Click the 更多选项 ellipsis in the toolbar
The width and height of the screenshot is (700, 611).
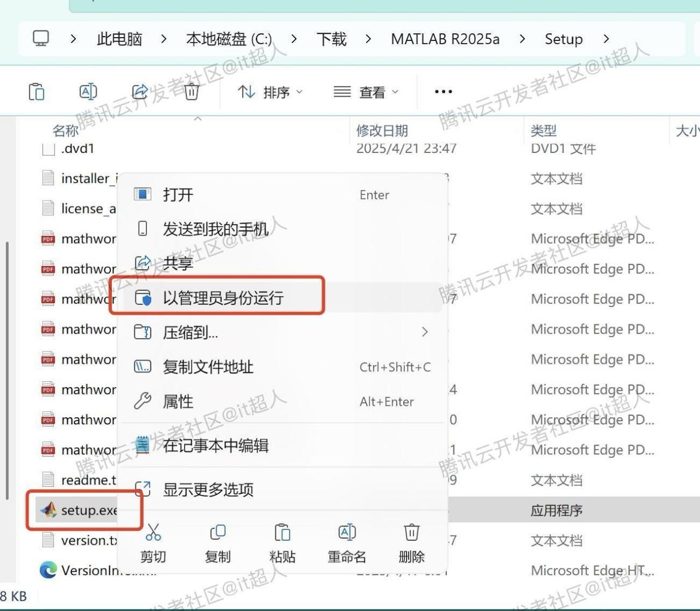click(x=442, y=91)
